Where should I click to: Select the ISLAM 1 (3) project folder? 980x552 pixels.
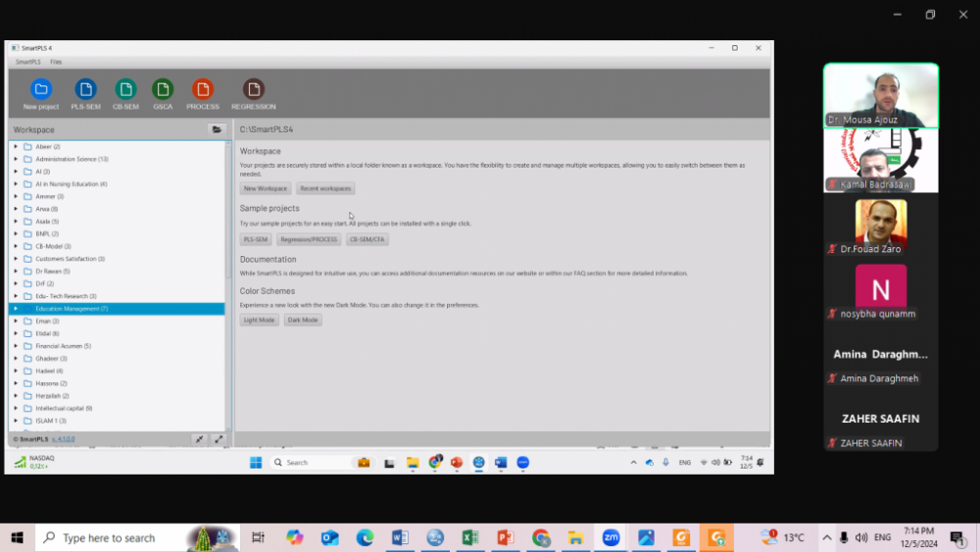(x=51, y=421)
